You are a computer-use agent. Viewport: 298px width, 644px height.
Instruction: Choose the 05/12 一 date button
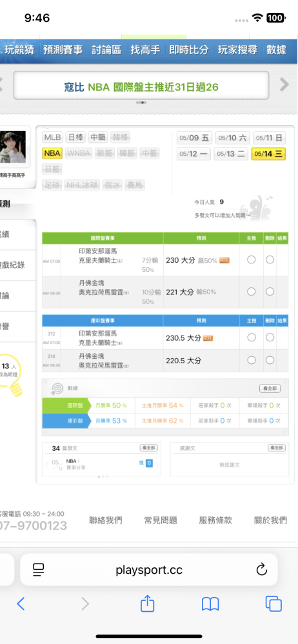(x=194, y=154)
